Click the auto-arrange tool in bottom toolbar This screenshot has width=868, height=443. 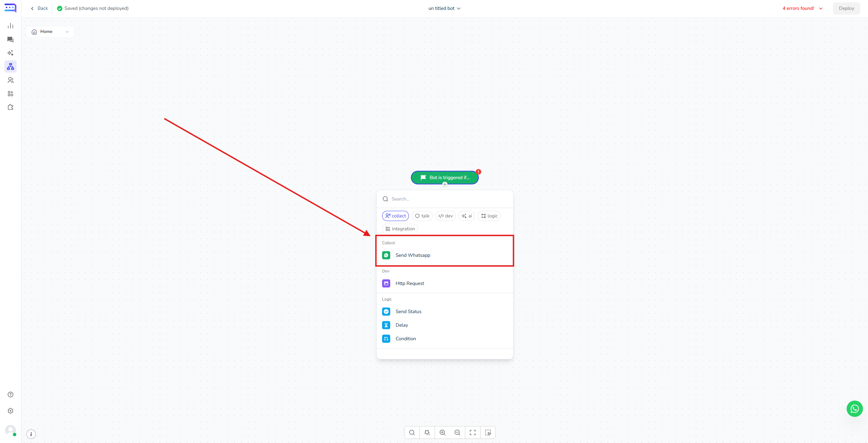pos(427,432)
